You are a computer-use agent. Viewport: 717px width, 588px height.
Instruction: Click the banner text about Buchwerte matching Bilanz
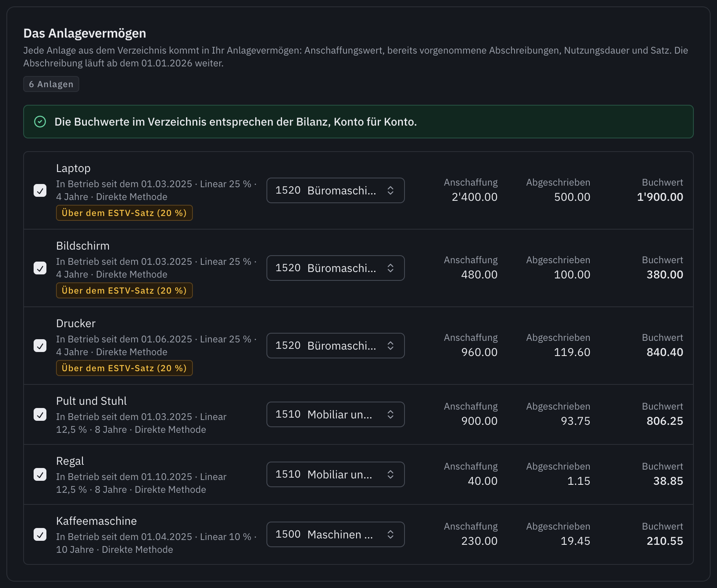(236, 122)
